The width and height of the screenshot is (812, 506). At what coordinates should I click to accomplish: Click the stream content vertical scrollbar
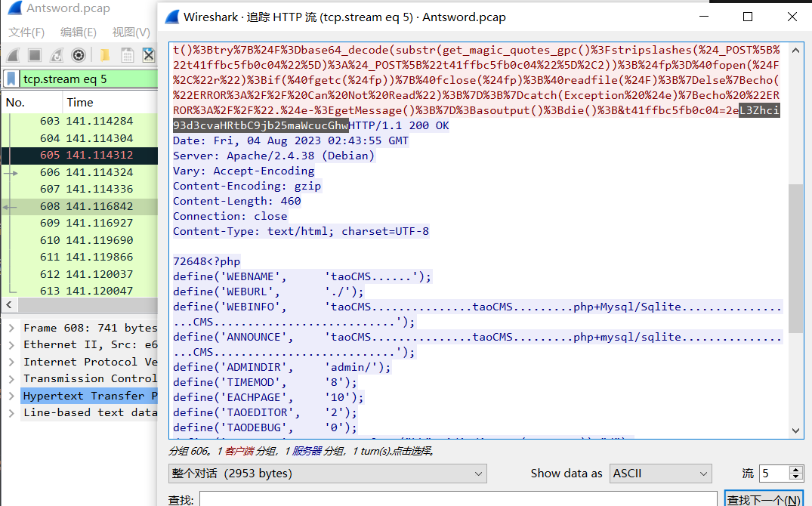[795, 257]
